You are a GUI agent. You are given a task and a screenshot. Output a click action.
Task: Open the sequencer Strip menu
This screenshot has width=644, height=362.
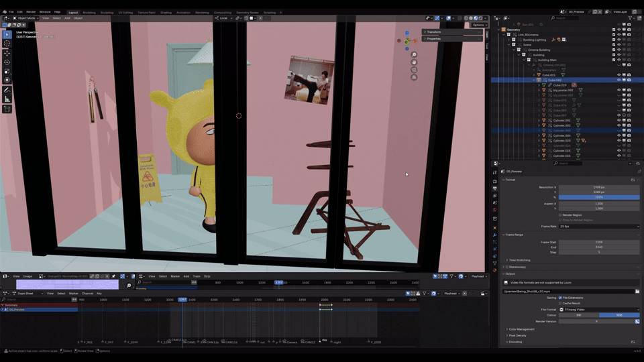[207, 276]
